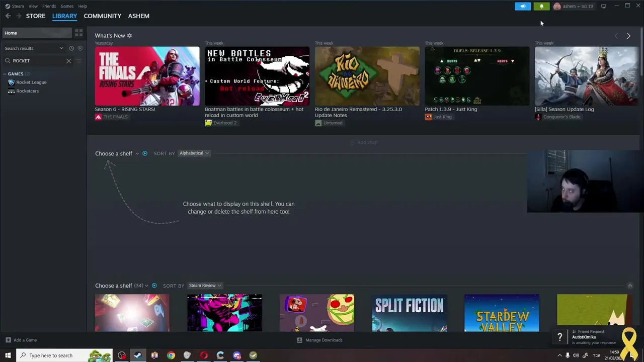Toggle ready-to-play filter on first shelf
Image resolution: width=644 pixels, height=362 pixels.
tap(145, 153)
